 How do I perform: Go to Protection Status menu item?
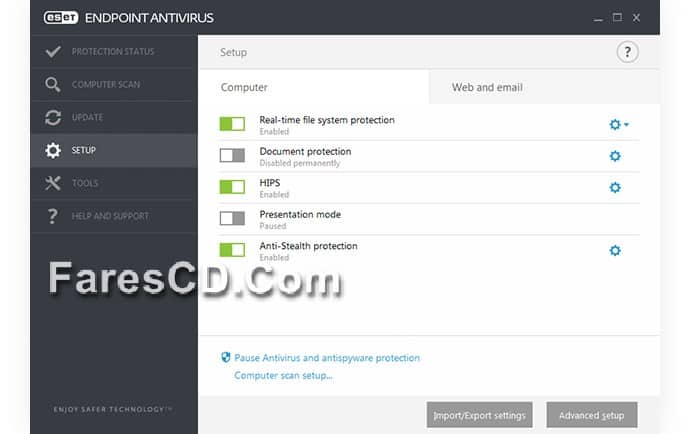(x=114, y=51)
